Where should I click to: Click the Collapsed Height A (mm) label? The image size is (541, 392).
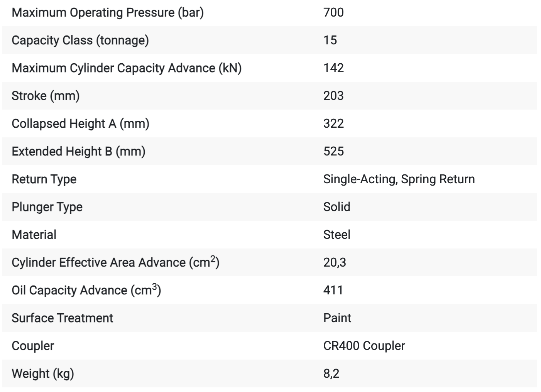coord(80,123)
